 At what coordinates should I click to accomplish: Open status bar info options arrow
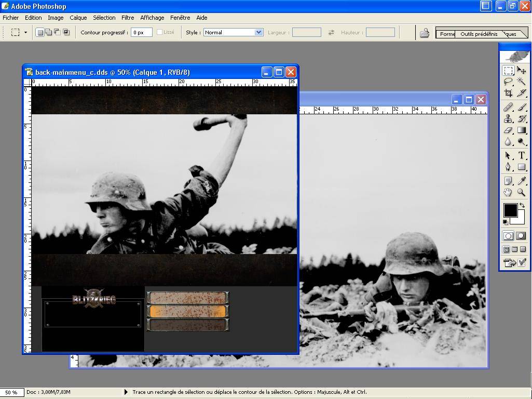click(126, 392)
